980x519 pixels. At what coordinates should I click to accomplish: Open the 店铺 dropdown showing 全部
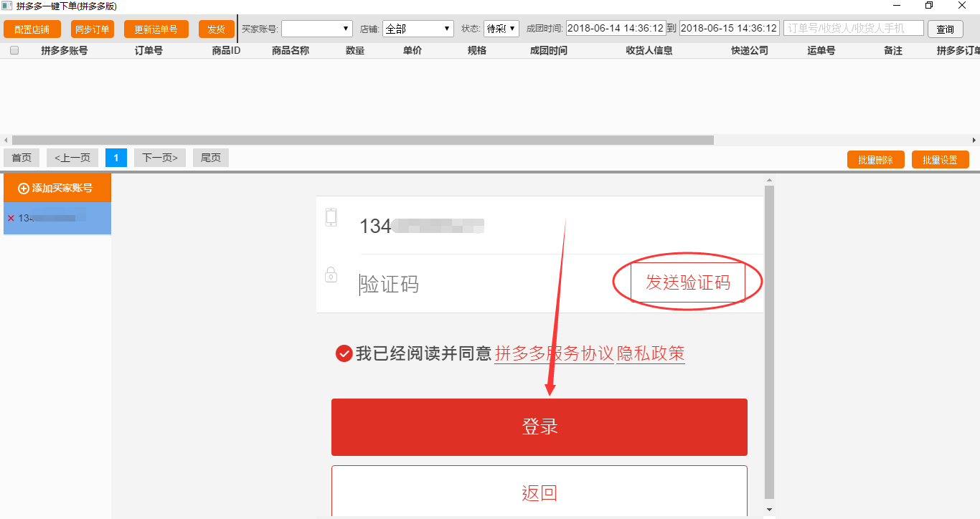click(x=418, y=29)
